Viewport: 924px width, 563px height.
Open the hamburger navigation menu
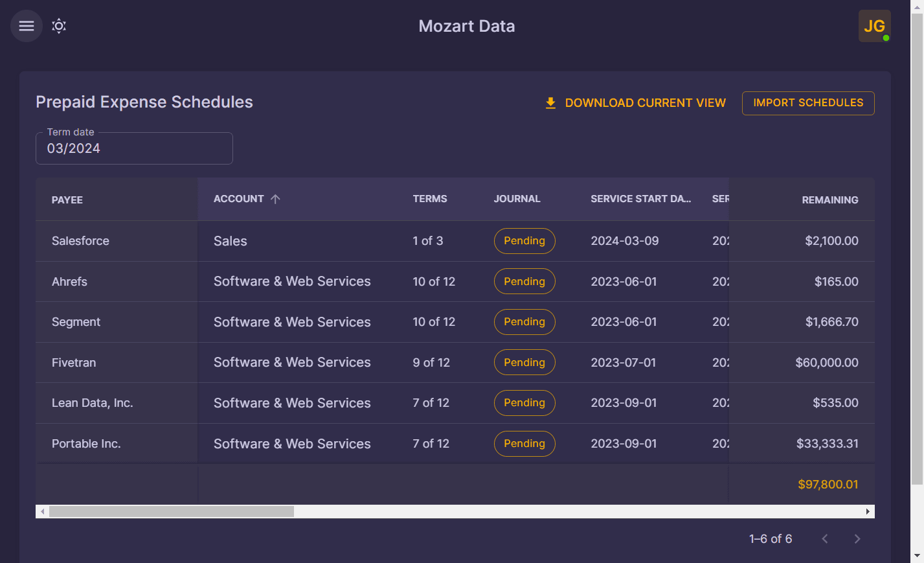[26, 26]
